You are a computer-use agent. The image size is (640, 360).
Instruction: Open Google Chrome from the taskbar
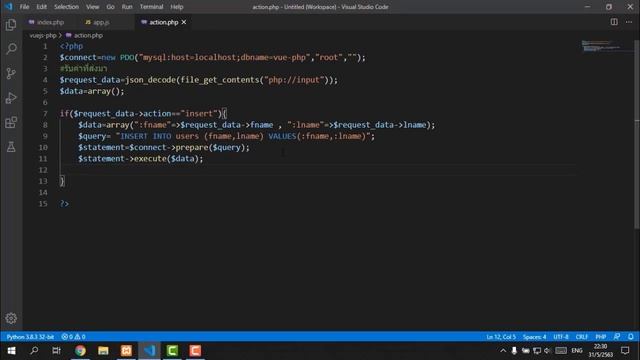pos(80,351)
